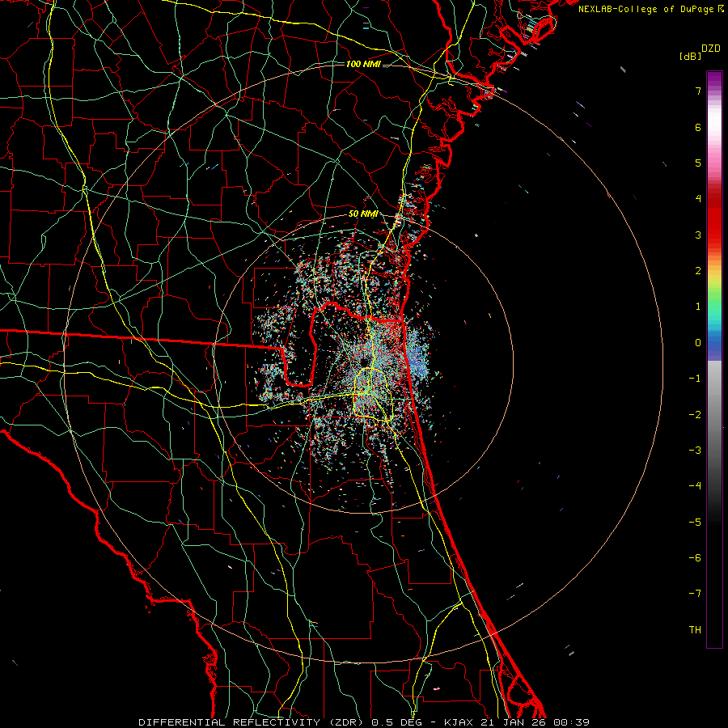
Task: Click the -7 tick label on the scale
Action: click(695, 594)
